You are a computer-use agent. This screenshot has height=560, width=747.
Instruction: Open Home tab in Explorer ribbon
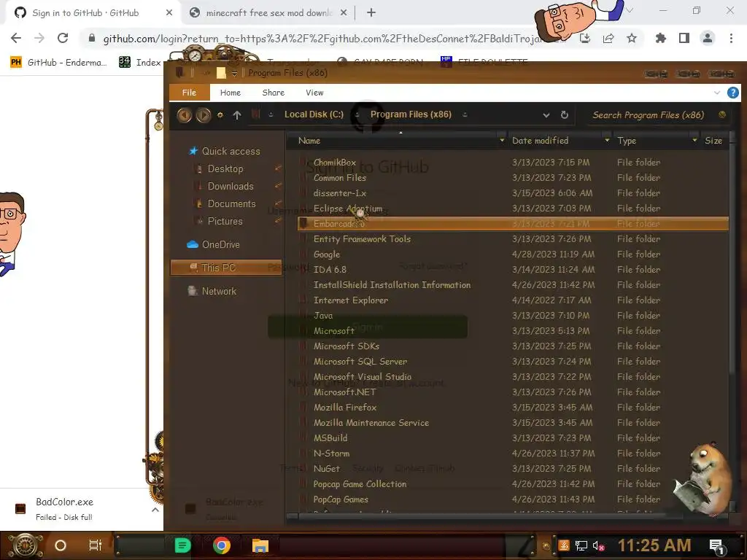click(x=230, y=93)
